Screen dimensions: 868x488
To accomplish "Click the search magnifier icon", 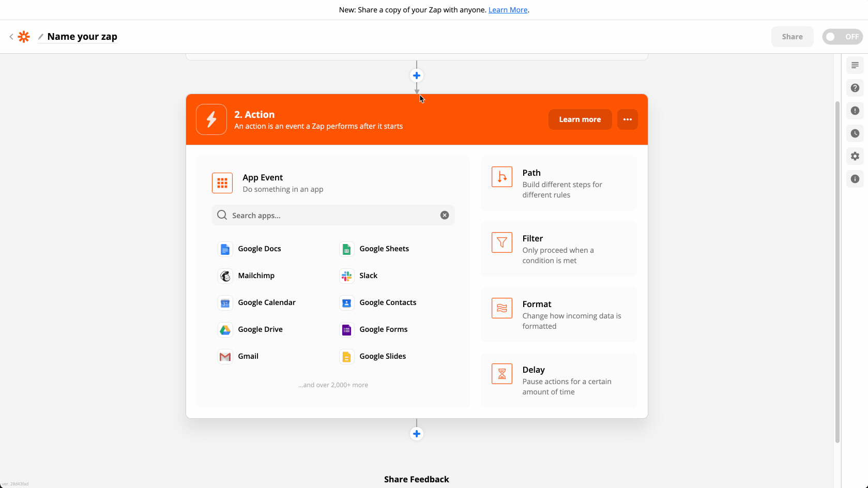I will pos(222,215).
